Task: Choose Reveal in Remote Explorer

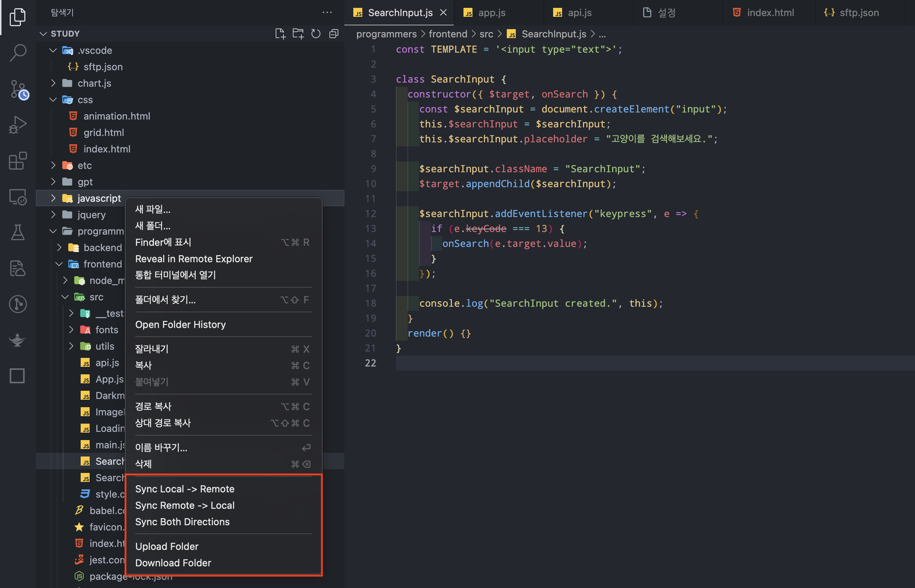Action: 194,259
